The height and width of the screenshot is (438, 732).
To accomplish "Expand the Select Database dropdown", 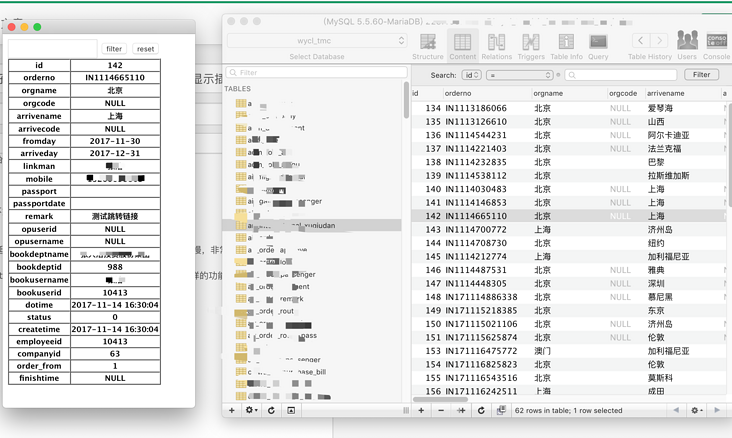I will click(316, 41).
